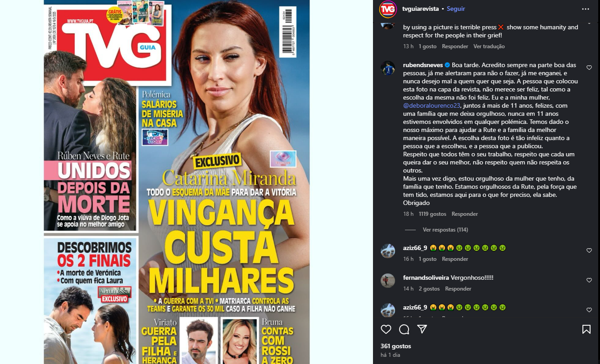This screenshot has height=364, width=600.
Task: Reply to the rubendsneves comment via 'Responder'
Action: pyautogui.click(x=464, y=214)
